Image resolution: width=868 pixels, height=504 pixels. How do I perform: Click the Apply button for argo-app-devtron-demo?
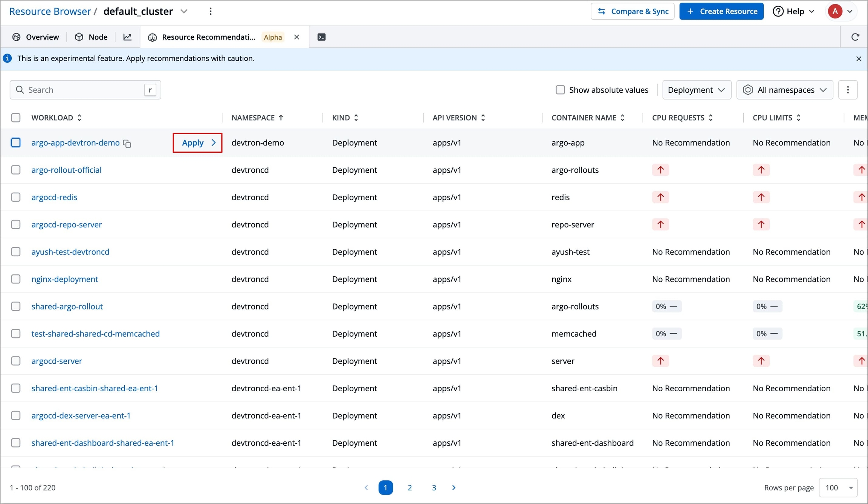coord(197,142)
